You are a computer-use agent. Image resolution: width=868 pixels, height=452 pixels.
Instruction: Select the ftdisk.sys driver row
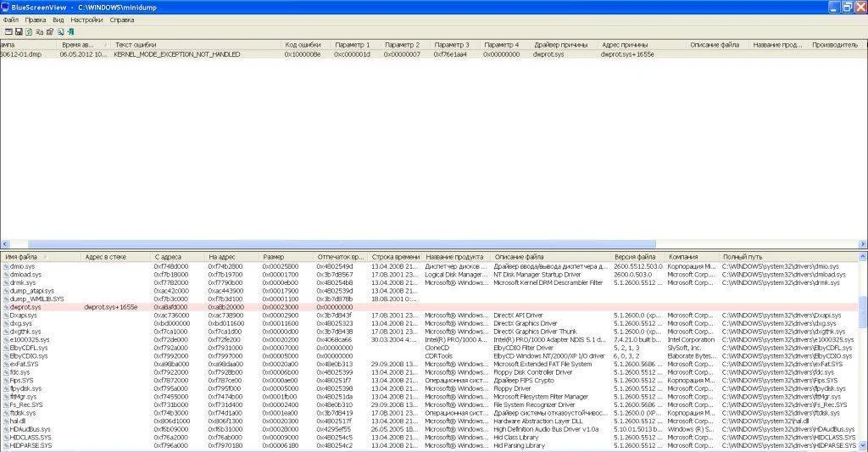[430, 413]
